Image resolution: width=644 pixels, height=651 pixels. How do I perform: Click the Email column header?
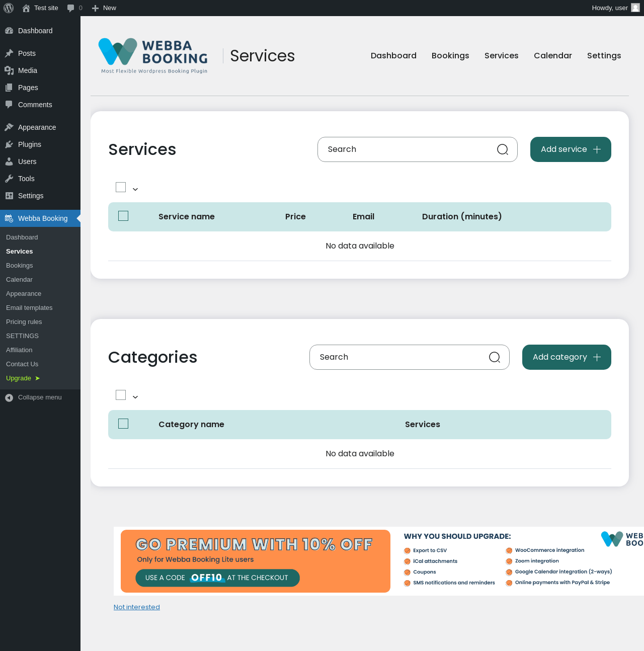pos(363,217)
